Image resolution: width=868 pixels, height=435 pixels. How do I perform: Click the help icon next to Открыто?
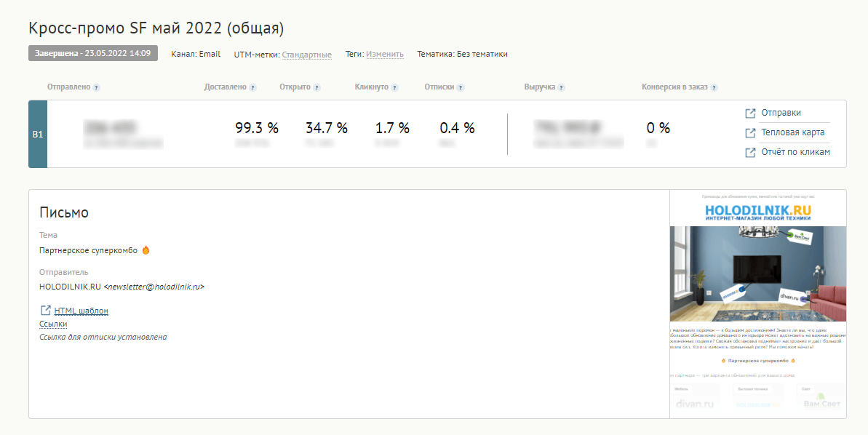pyautogui.click(x=316, y=87)
